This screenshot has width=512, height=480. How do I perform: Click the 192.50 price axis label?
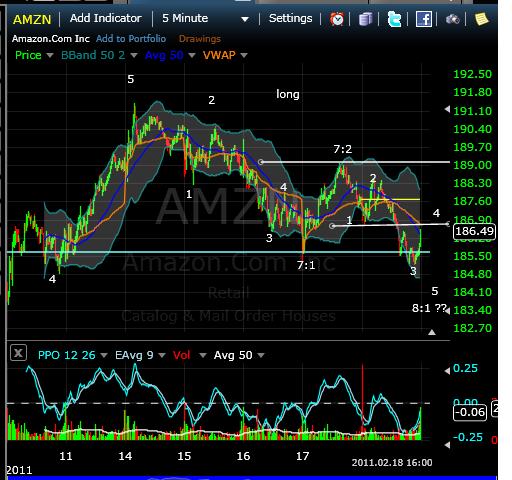click(472, 74)
